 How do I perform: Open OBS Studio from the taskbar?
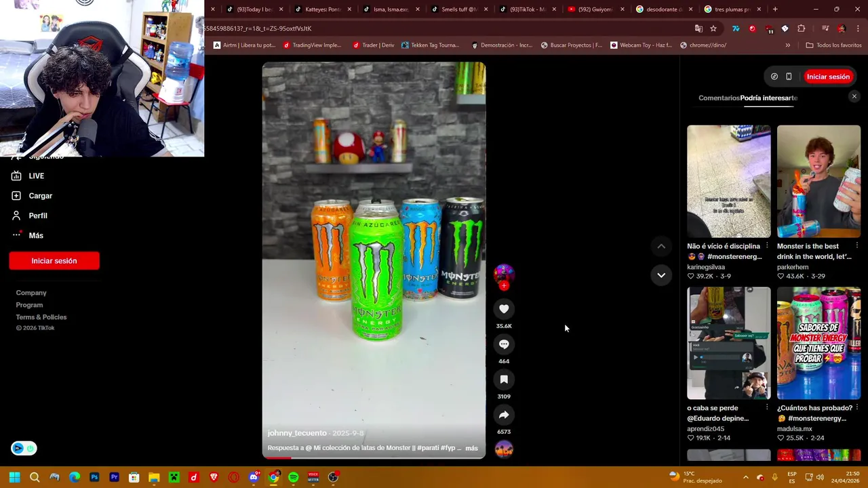pos(333,477)
